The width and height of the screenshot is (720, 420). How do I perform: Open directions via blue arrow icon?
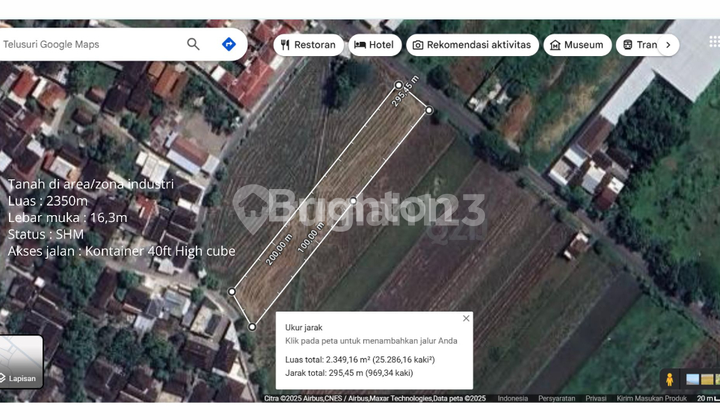click(x=229, y=44)
